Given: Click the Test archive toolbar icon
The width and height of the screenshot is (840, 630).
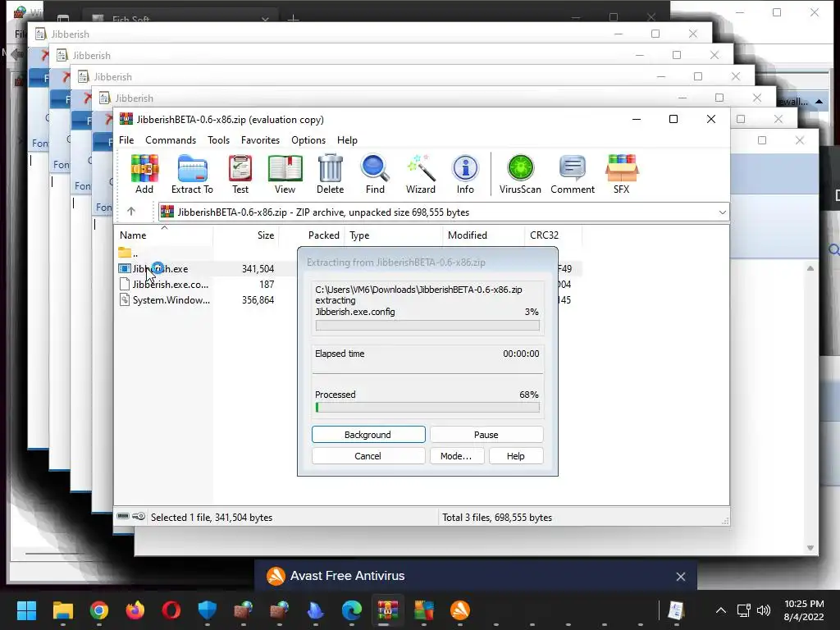Looking at the screenshot, I should [240, 174].
